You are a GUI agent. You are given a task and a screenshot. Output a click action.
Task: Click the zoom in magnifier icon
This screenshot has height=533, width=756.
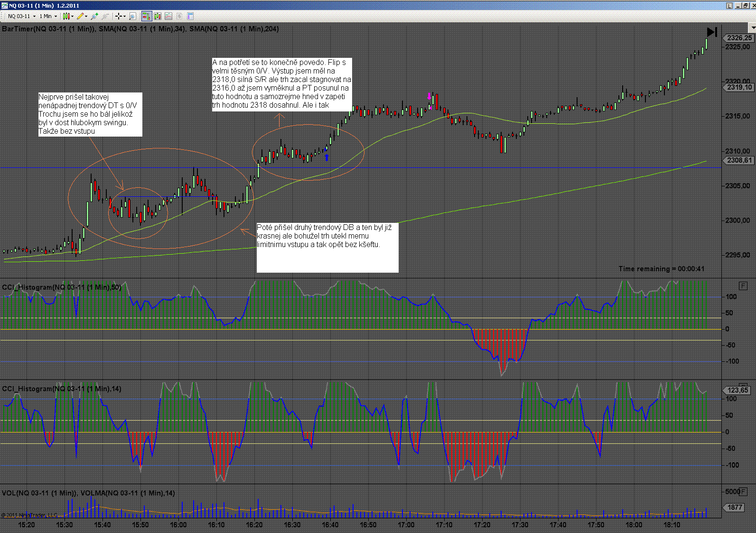pos(94,16)
